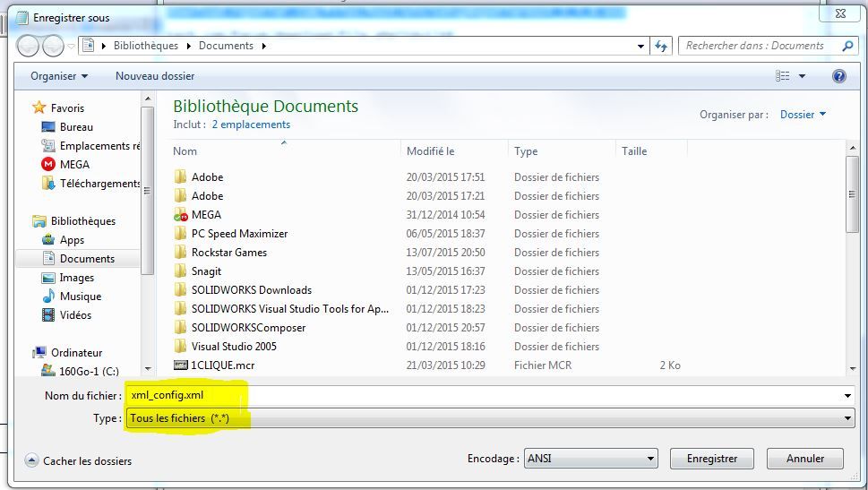Click the file list vertical scrollbar thumb
The width and height of the screenshot is (868, 490).
click(851, 194)
